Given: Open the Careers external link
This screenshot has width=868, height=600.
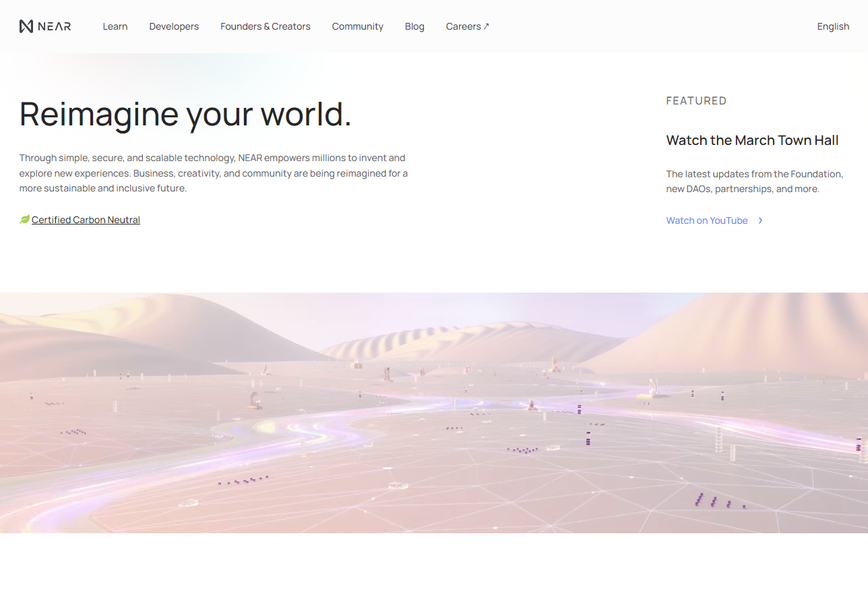Looking at the screenshot, I should pos(468,26).
